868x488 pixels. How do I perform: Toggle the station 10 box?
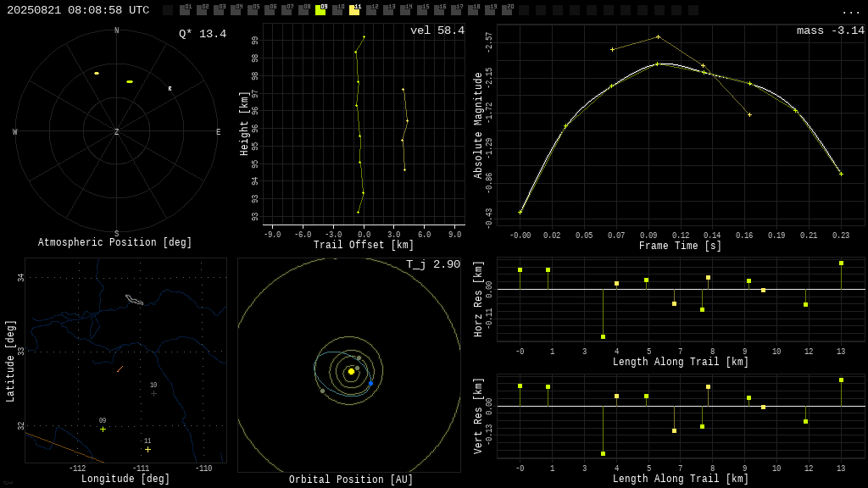[x=337, y=10]
